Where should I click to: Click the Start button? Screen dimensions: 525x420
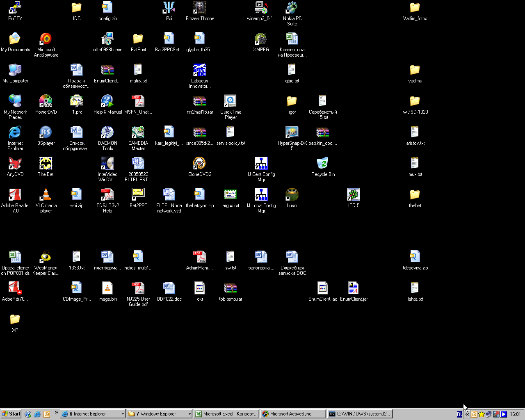coord(11,414)
